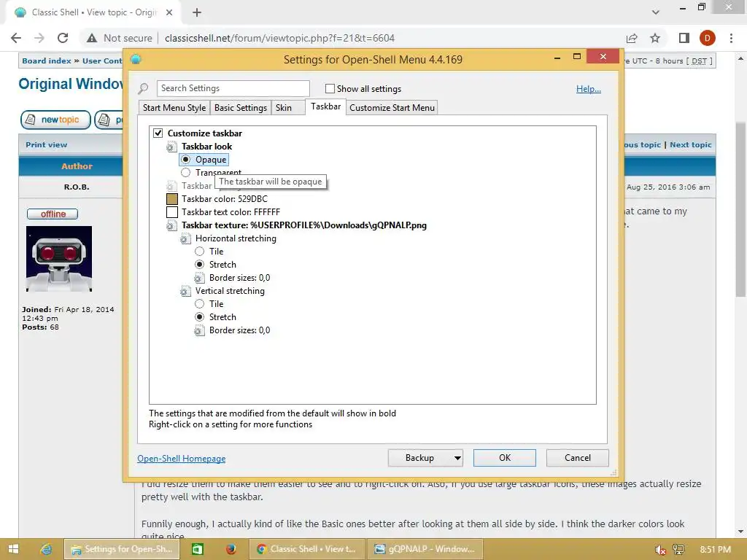Open Chrome three-dot menu
The width and height of the screenshot is (747, 560).
point(731,38)
